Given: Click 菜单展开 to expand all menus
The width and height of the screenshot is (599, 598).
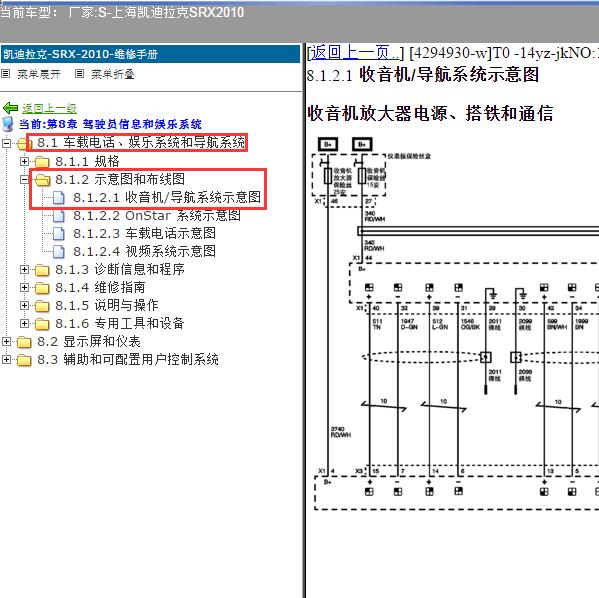Looking at the screenshot, I should click(39, 74).
